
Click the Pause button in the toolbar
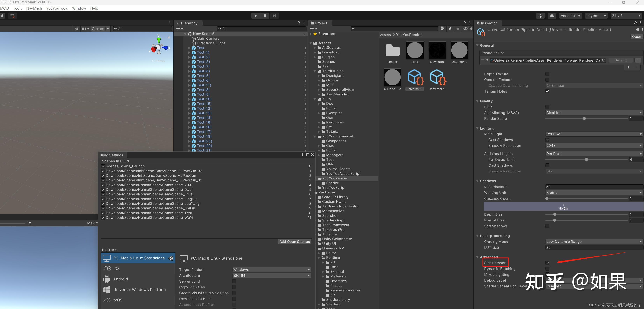click(265, 16)
